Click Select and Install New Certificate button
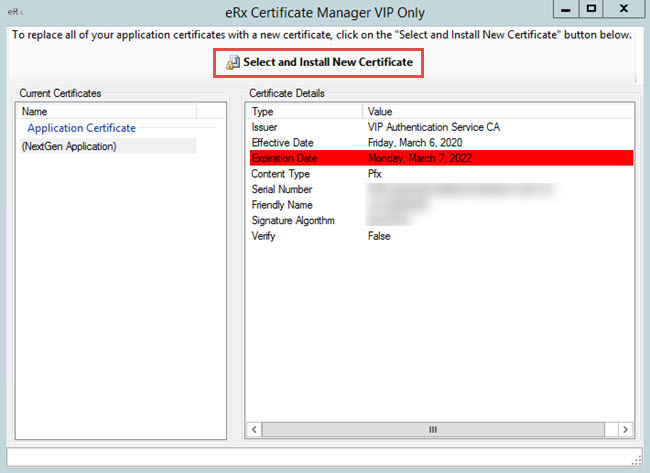650x473 pixels. click(x=318, y=63)
